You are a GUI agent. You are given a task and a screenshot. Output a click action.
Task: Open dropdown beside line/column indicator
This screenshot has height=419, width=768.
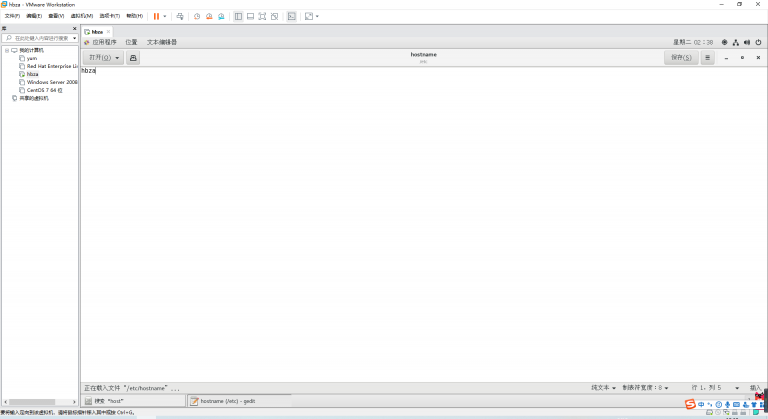coord(737,388)
